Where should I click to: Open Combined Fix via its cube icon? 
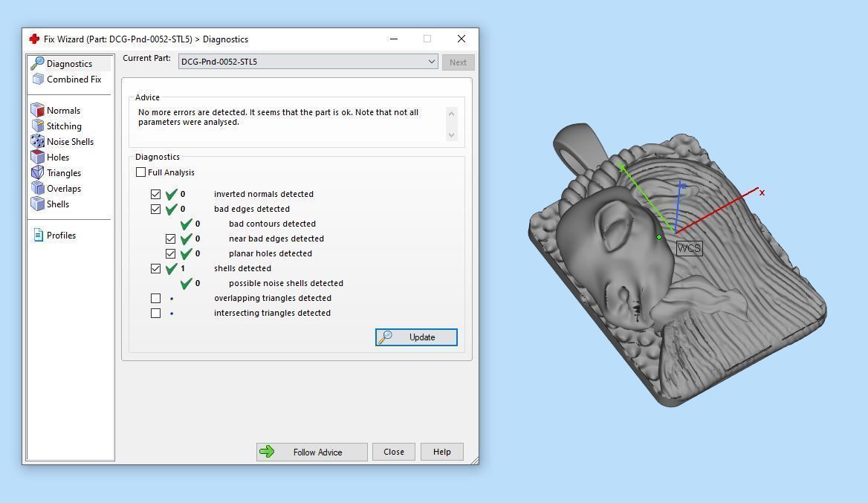pyautogui.click(x=38, y=79)
